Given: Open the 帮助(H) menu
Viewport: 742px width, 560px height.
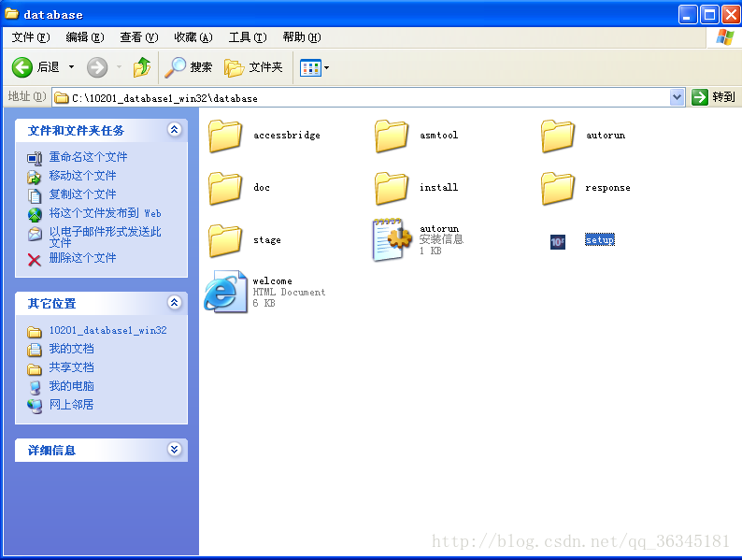Looking at the screenshot, I should [x=302, y=37].
